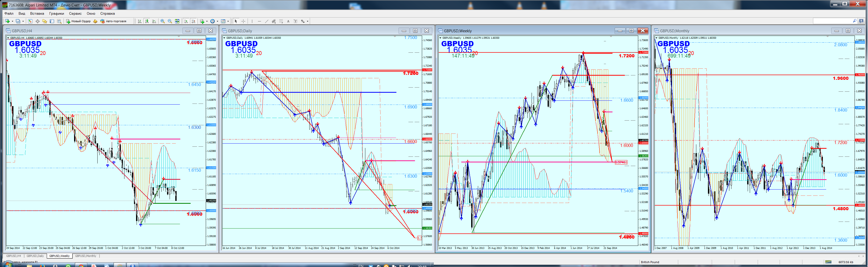Show the Terminal panel icon
Viewport: 868px width, 267px height.
pyautogui.click(x=52, y=21)
